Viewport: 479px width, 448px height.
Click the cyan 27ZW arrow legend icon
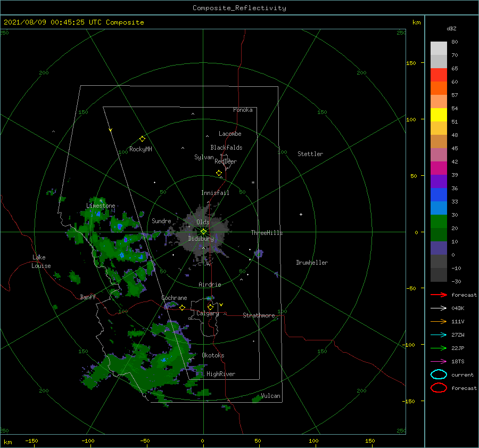pyautogui.click(x=439, y=335)
